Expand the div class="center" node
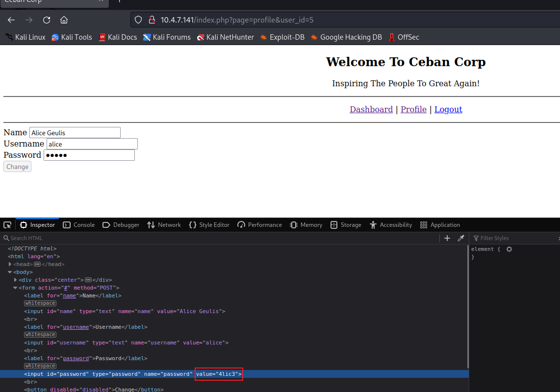 tap(15, 280)
